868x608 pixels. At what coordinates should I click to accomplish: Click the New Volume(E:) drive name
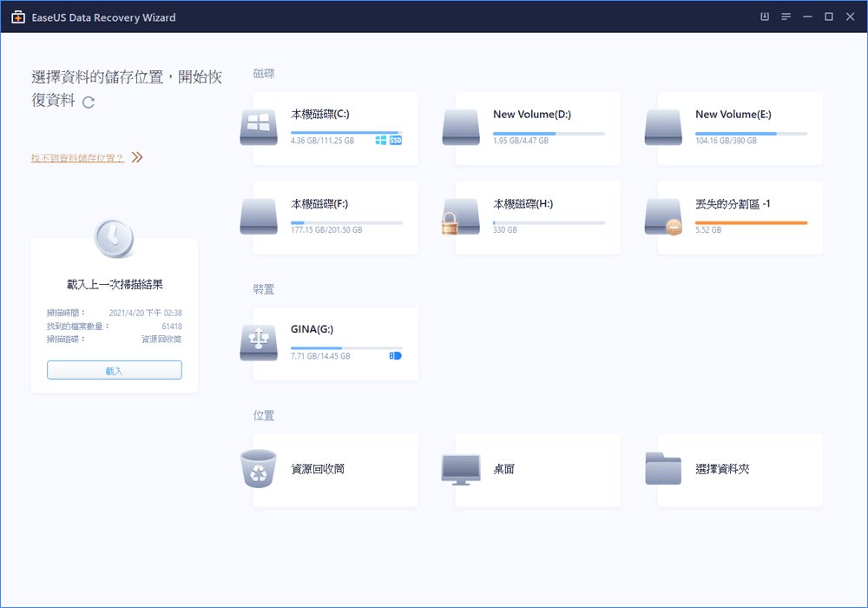tap(733, 114)
